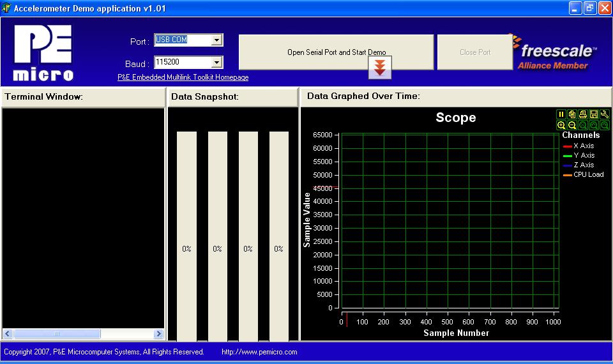Click terminal window scrollbar right arrow
The height and width of the screenshot is (364, 613).
[x=158, y=334]
